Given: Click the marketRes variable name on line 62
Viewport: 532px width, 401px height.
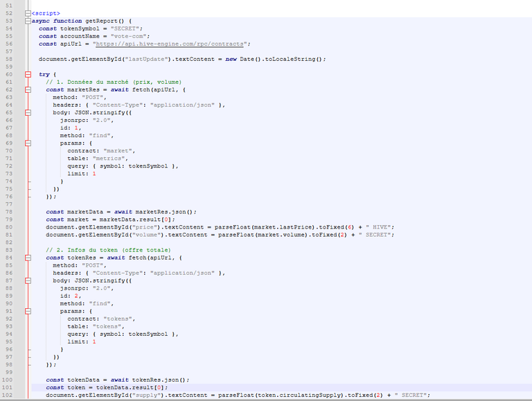Looking at the screenshot, I should pyautogui.click(x=83, y=90).
